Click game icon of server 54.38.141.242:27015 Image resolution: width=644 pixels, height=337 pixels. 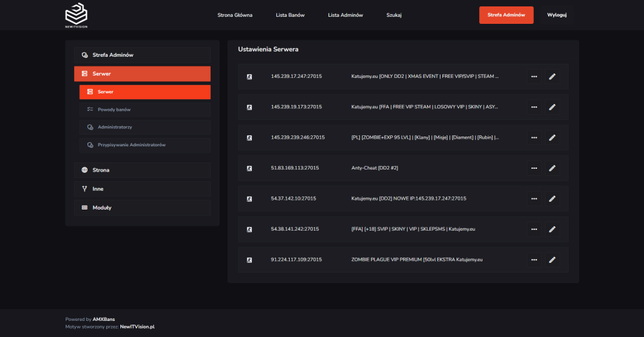[249, 230]
